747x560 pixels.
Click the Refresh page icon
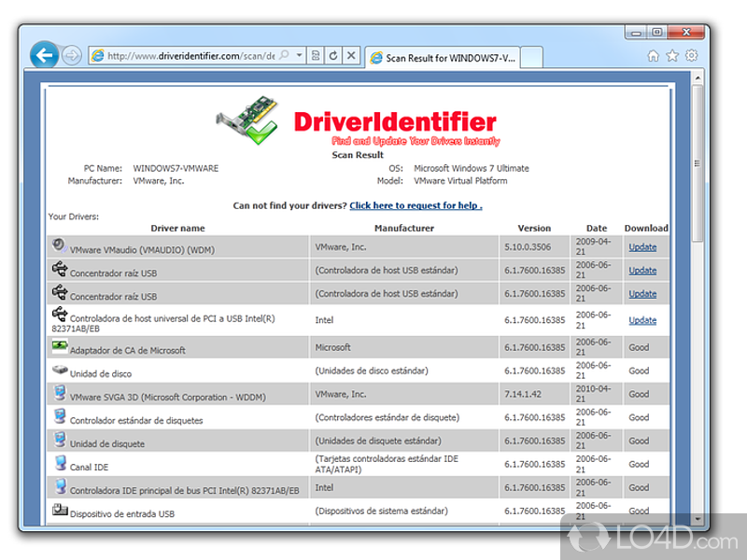pos(333,56)
